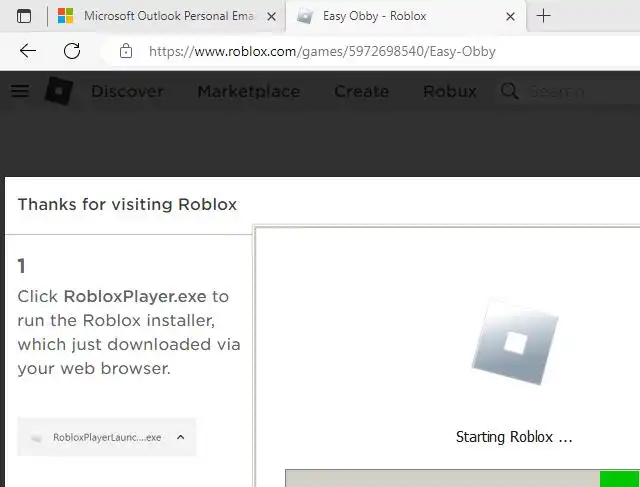This screenshot has width=640, height=487.
Task: Open the Discover page
Action: [x=127, y=91]
